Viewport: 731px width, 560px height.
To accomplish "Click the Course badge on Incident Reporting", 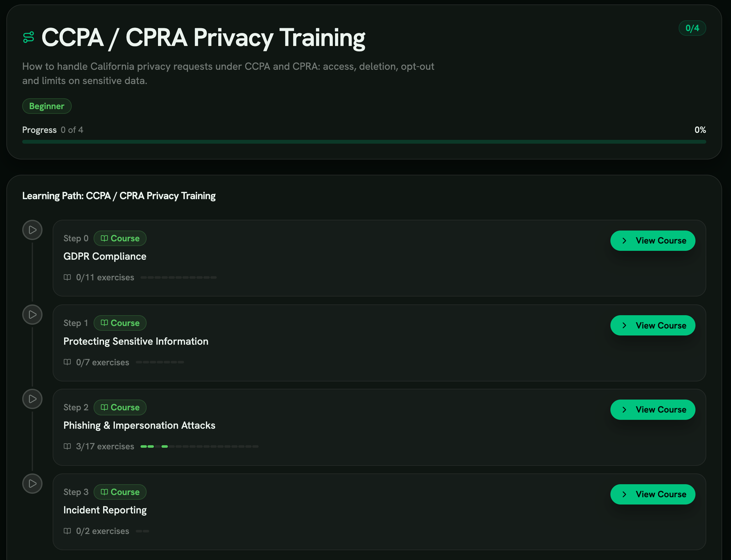I will coord(120,492).
